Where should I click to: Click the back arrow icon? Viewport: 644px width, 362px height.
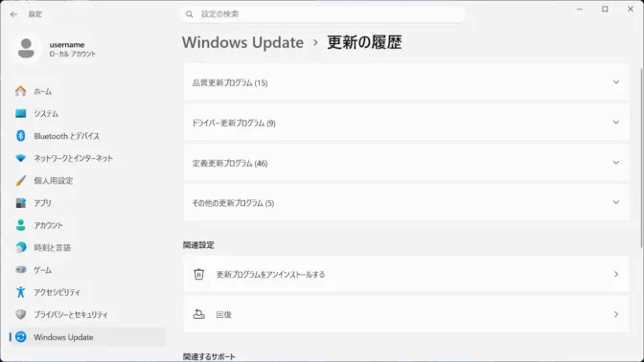(x=13, y=14)
